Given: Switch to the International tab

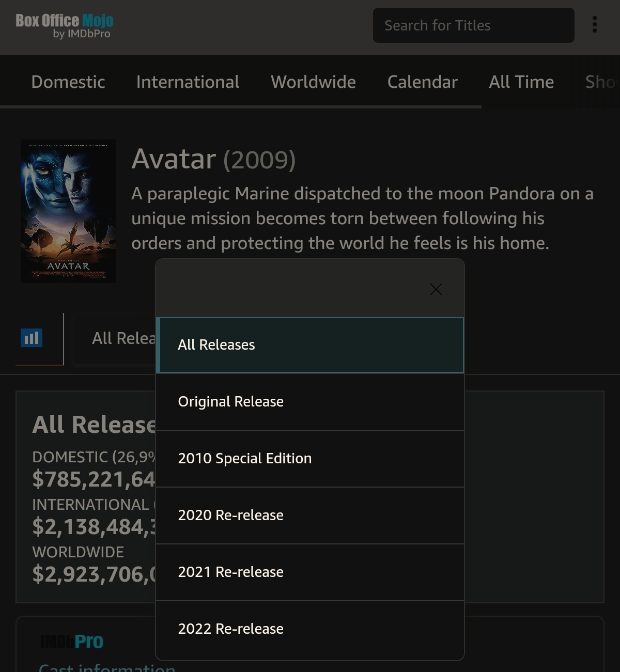Looking at the screenshot, I should click(x=188, y=82).
